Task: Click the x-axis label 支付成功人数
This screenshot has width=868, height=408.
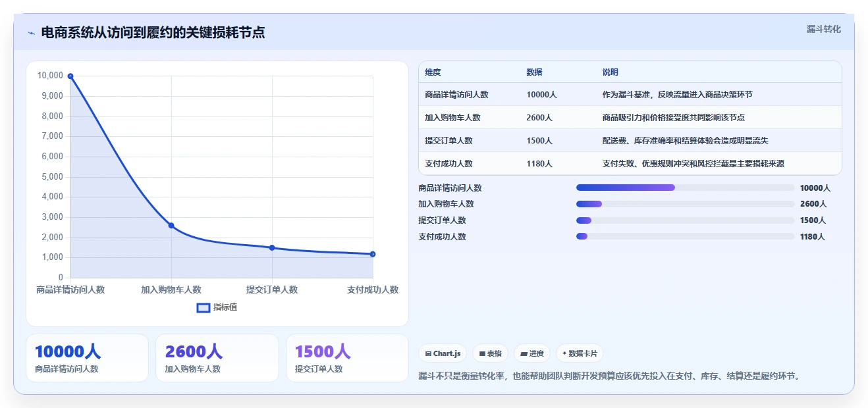Action: 373,290
